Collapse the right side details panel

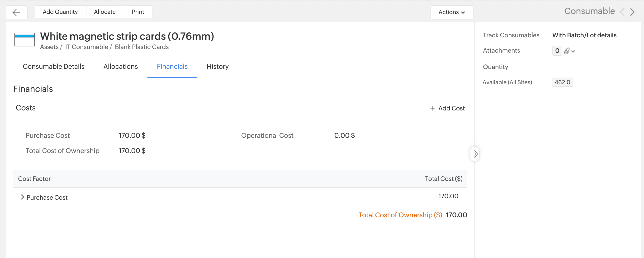[475, 154]
